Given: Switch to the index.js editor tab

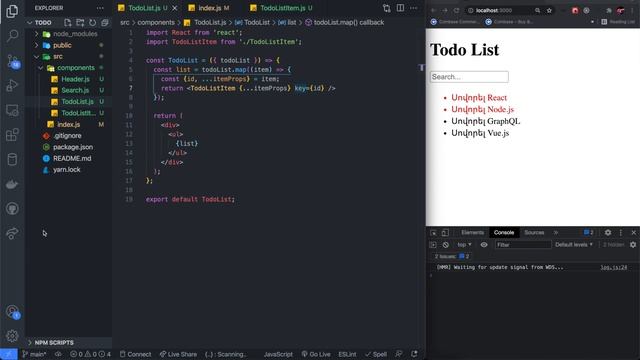Looking at the screenshot, I should pyautogui.click(x=209, y=8).
